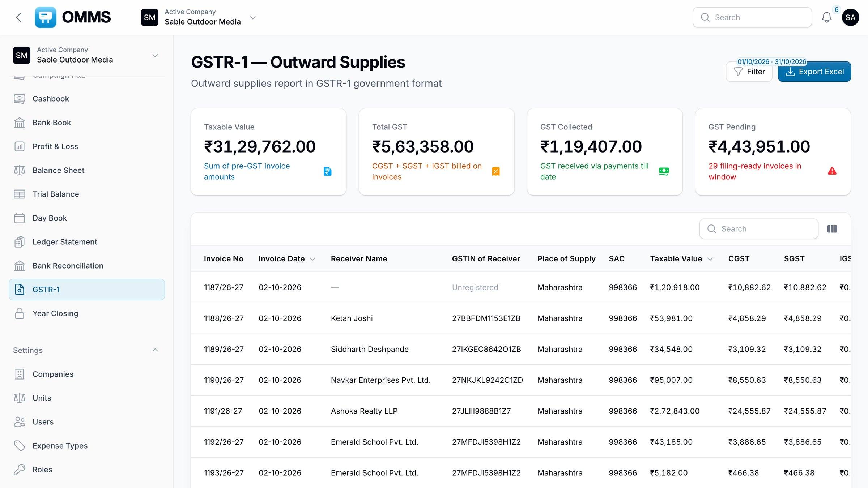Expand header Active Company dropdown chevron

253,17
